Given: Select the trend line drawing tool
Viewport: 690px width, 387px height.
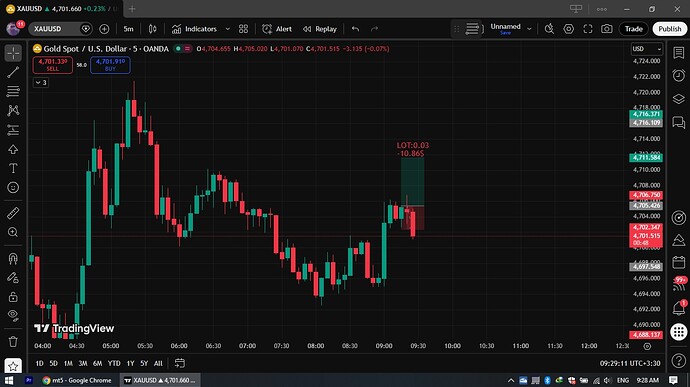Looking at the screenshot, I should (13, 72).
